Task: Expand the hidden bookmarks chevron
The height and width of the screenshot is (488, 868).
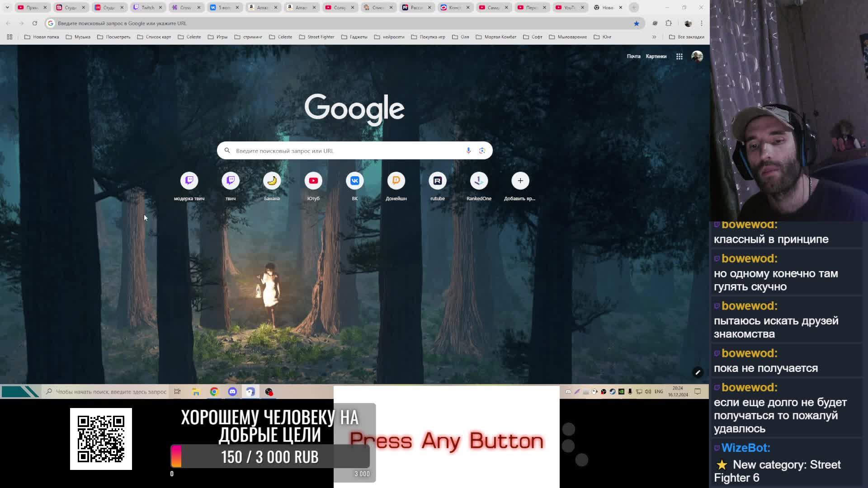Action: pyautogui.click(x=654, y=37)
